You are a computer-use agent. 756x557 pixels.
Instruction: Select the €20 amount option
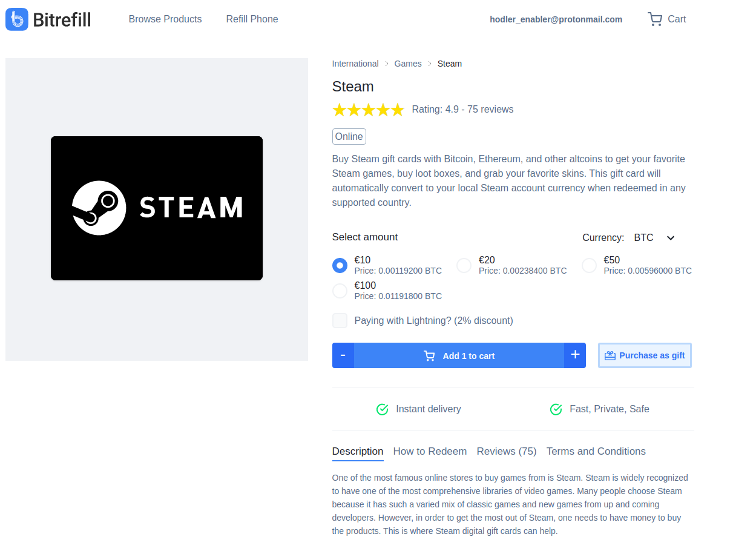pyautogui.click(x=464, y=266)
